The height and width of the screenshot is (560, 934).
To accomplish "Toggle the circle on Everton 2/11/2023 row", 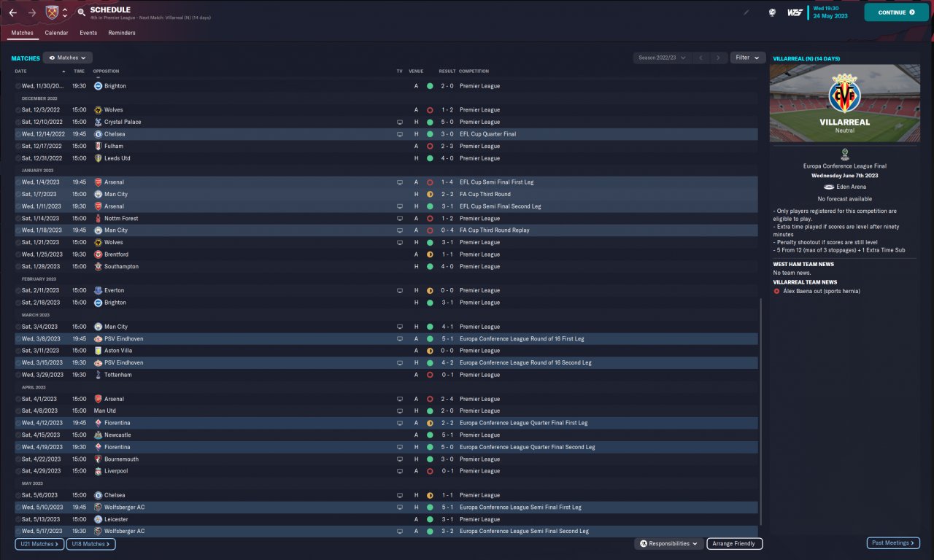I will coord(18,290).
